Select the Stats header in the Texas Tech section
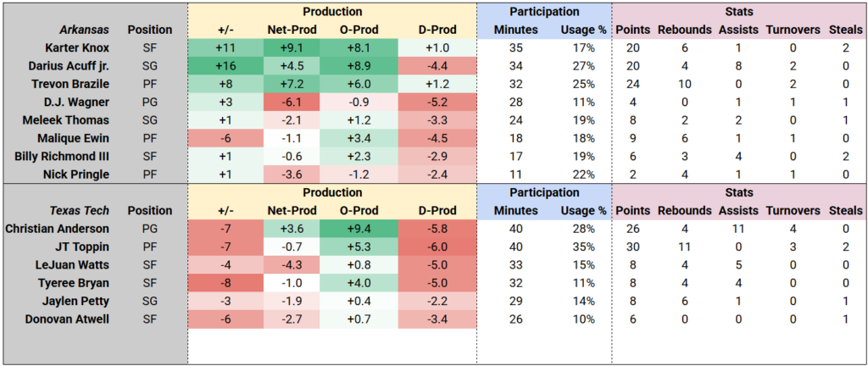868x366 pixels. point(740,192)
